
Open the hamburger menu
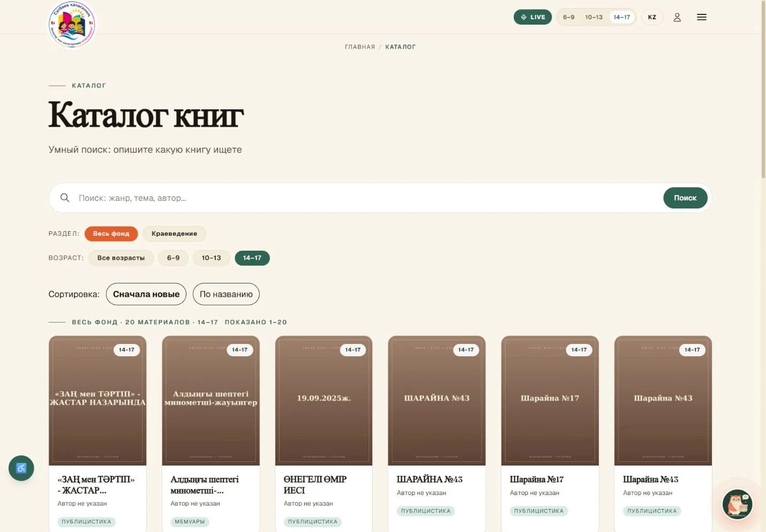coord(701,17)
